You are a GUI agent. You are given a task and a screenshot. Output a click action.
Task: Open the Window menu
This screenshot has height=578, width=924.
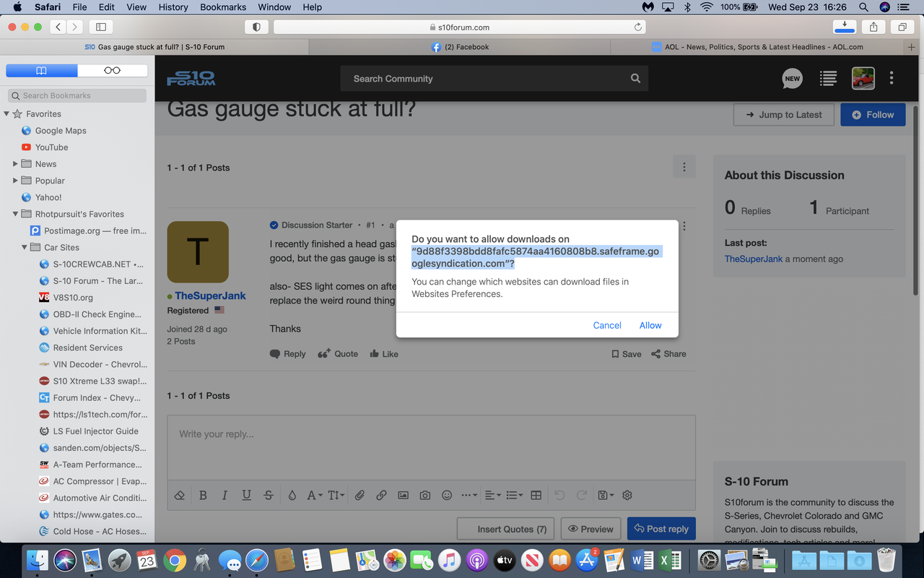click(x=274, y=7)
